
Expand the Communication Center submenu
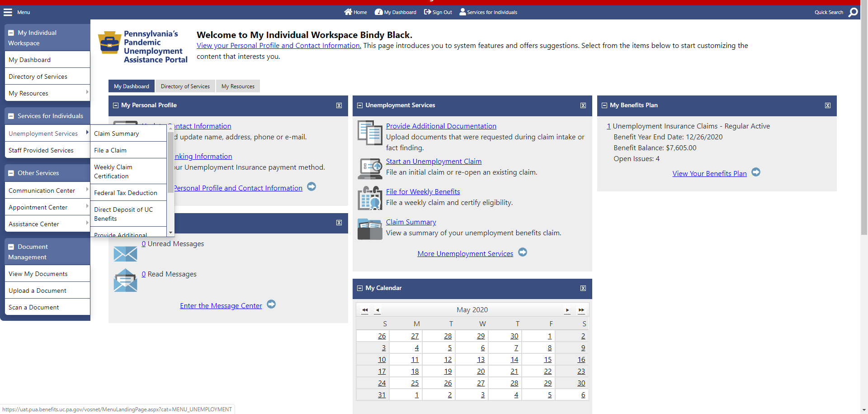pyautogui.click(x=87, y=190)
